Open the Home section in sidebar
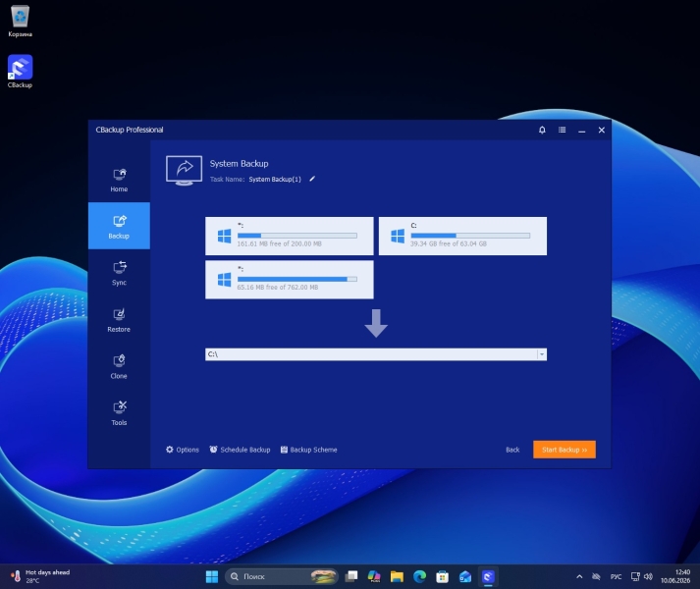700x589 pixels. (x=119, y=180)
